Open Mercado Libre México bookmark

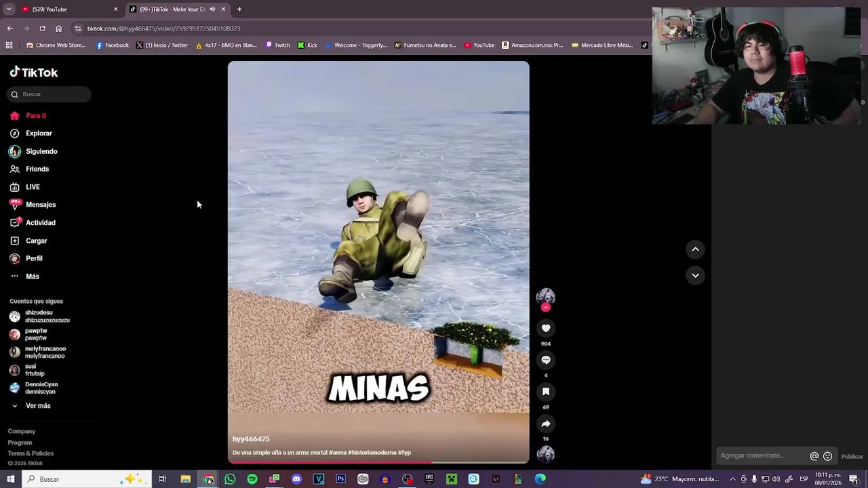(x=602, y=45)
